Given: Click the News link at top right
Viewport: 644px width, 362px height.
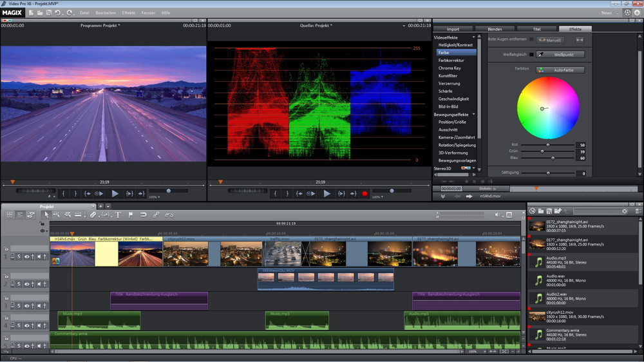Looking at the screenshot, I should (606, 13).
